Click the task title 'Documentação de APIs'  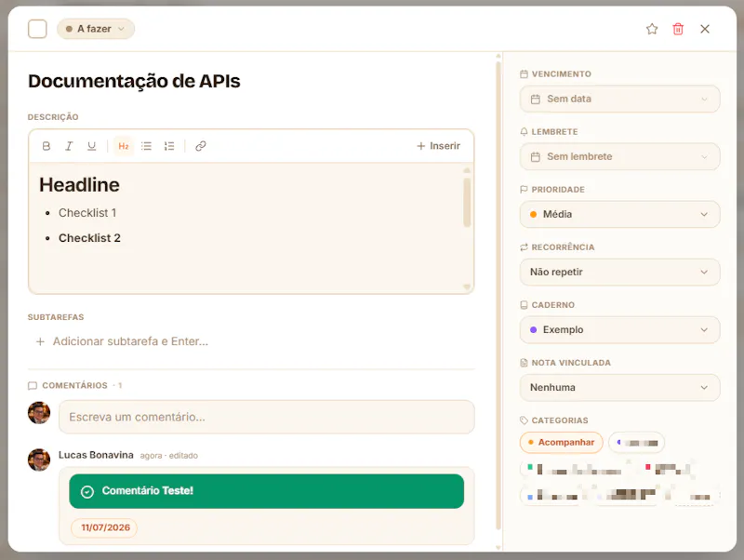click(x=134, y=81)
